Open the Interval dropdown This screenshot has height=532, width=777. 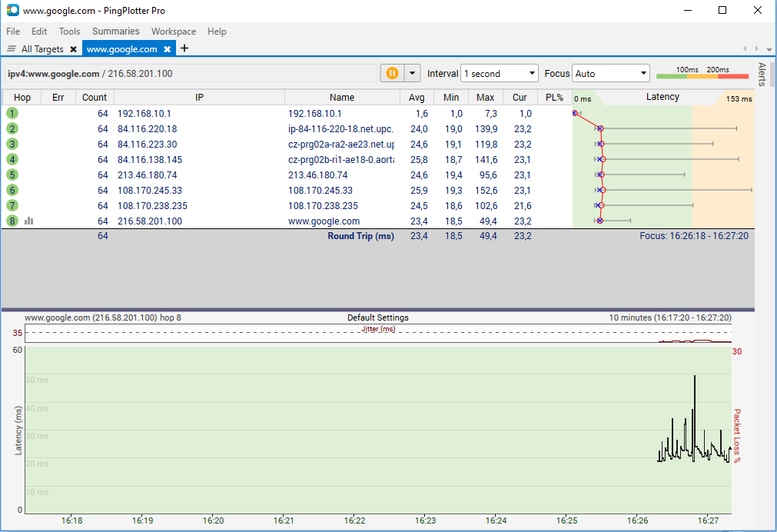click(x=499, y=74)
